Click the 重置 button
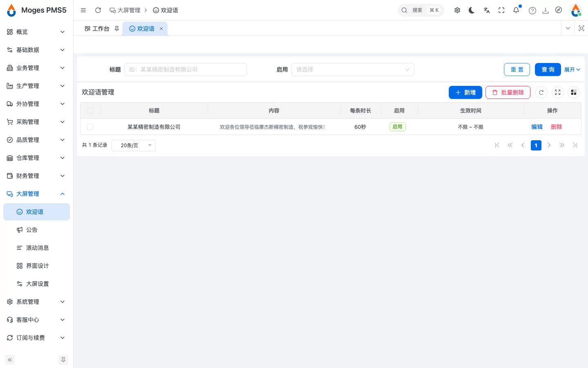This screenshot has width=588, height=368. point(517,70)
